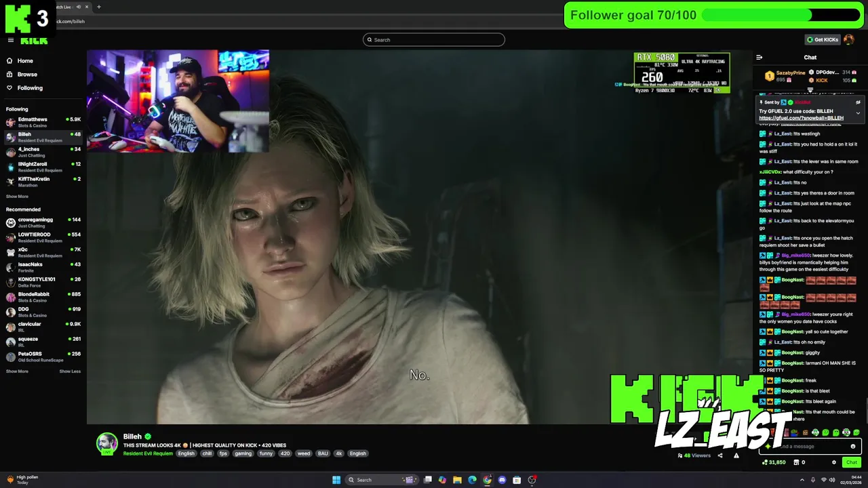Open crowegamingg recommended channel
Screen dimensions: 868x488
(43, 222)
